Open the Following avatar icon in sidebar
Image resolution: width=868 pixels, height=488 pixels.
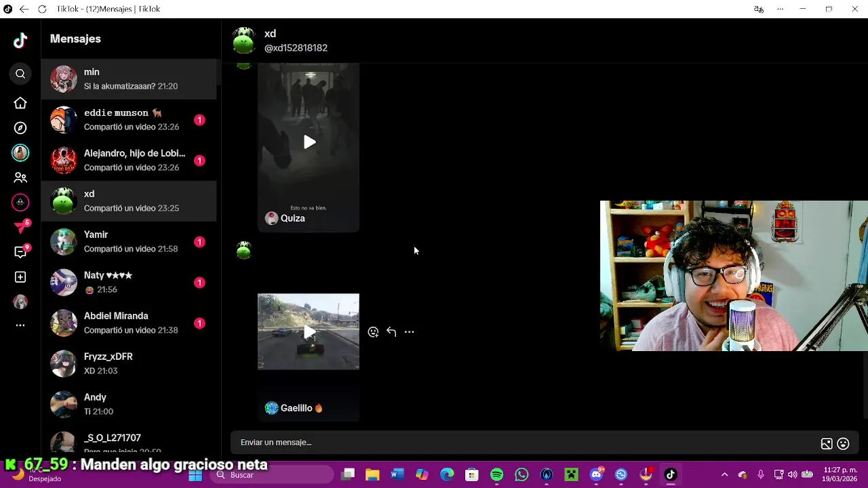tap(20, 153)
